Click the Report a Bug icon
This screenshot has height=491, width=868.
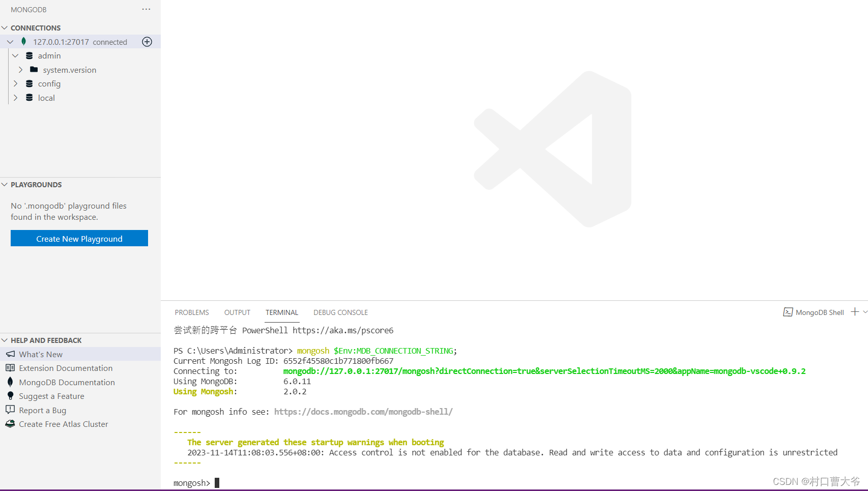pos(11,410)
